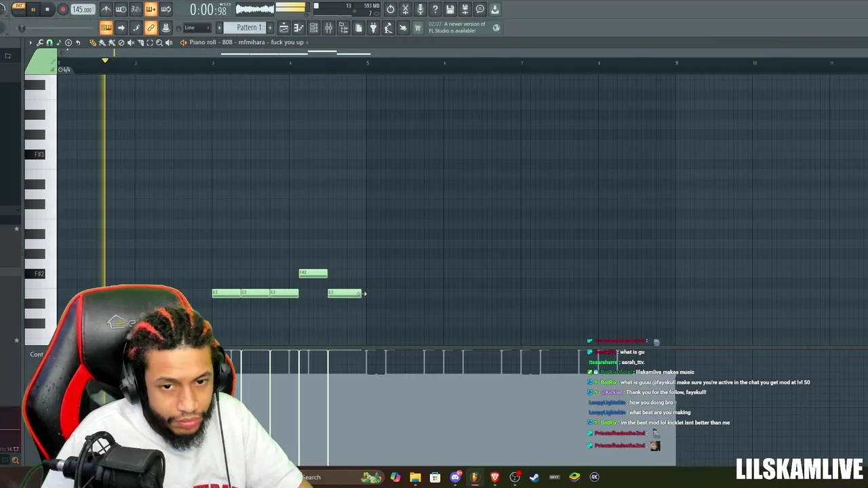Open File Explorer from taskbar
Viewport: 868px width, 488px height.
[415, 477]
